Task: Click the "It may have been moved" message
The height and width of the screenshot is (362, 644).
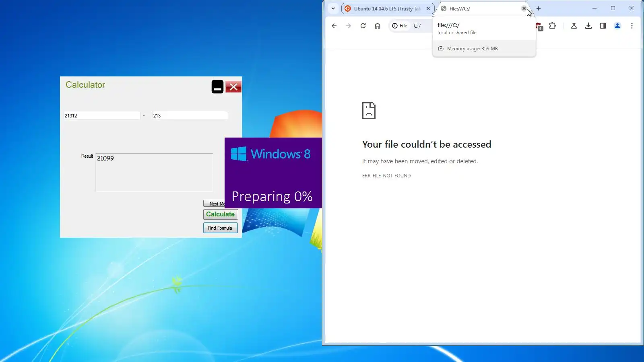Action: click(420, 161)
